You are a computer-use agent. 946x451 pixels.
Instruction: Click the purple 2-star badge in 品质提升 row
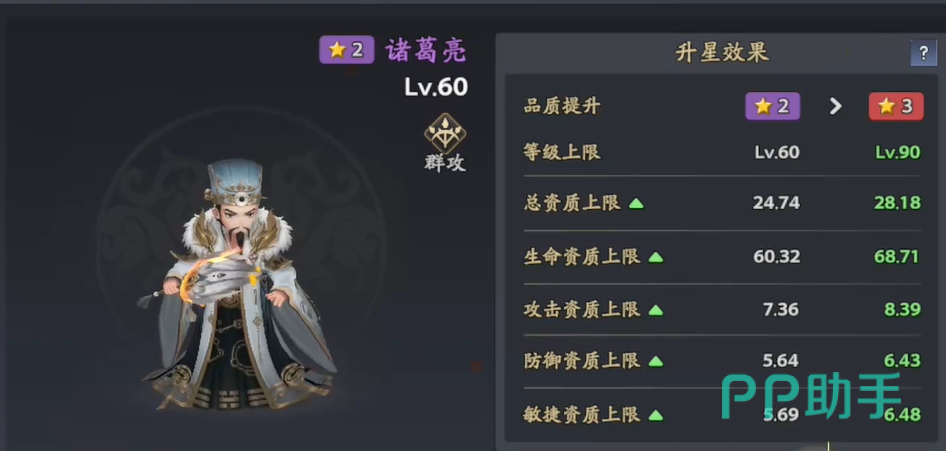click(772, 106)
